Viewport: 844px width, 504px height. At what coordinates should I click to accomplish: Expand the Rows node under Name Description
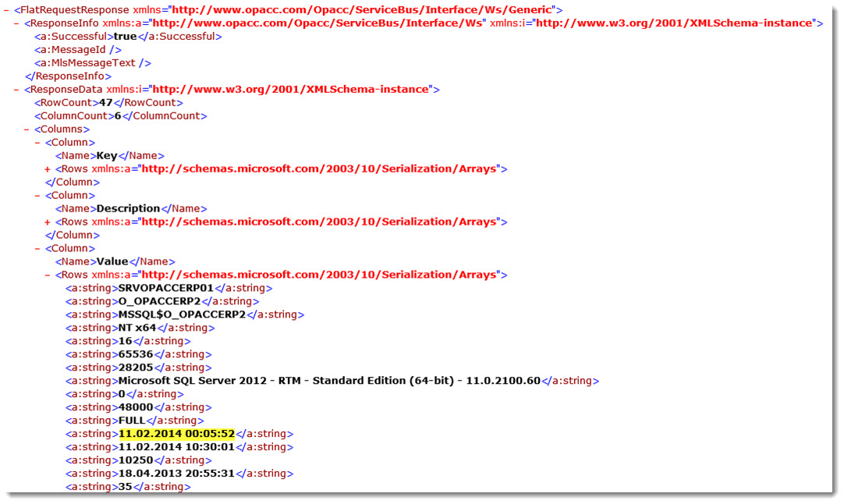pos(48,222)
